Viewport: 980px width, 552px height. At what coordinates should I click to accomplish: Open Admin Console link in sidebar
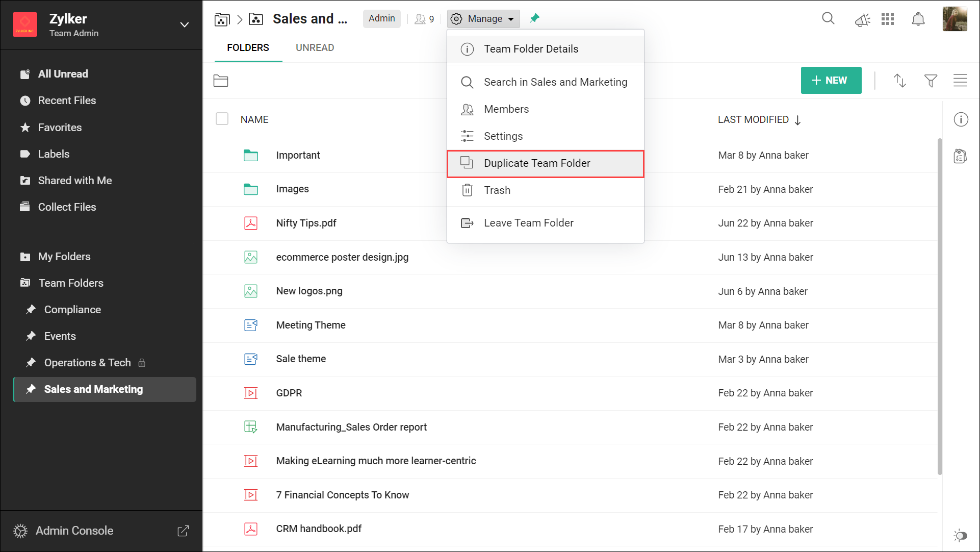74,531
